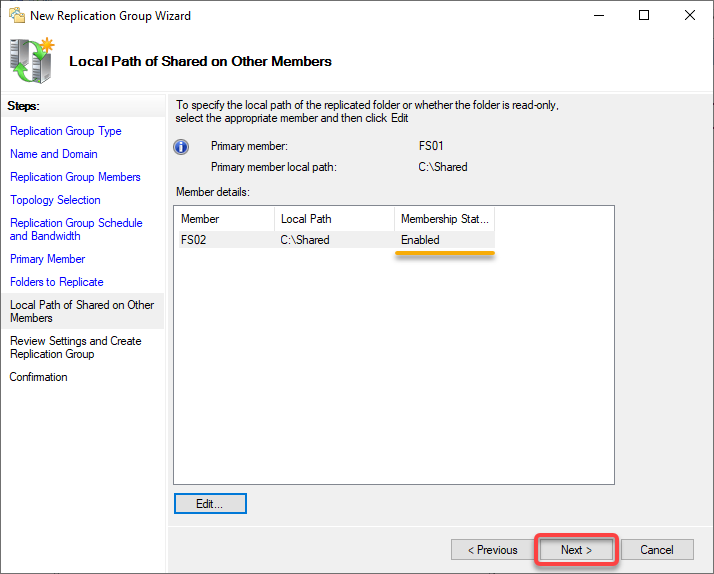Minimize the wizard window
Viewport: 714px width, 574px height.
click(x=599, y=15)
